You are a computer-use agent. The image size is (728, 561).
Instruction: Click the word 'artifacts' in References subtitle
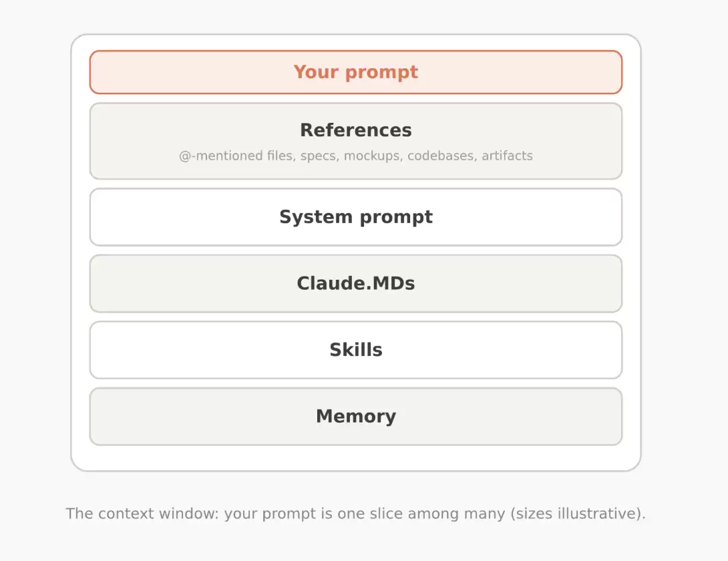click(507, 156)
